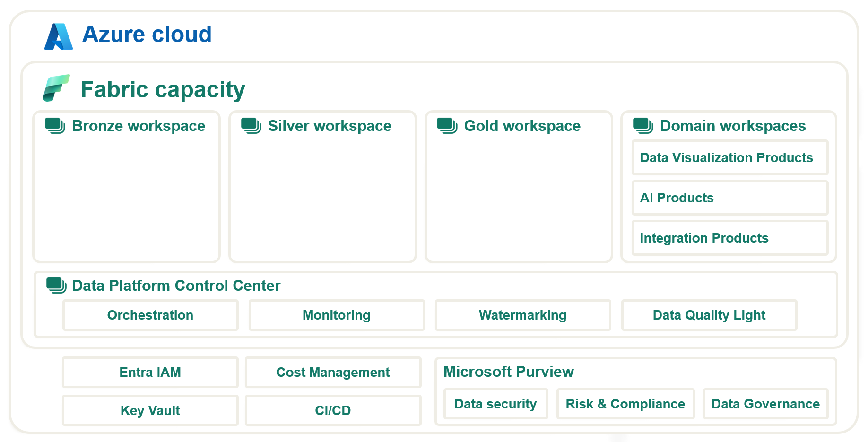868x442 pixels.
Task: Select the Azure cloud heading
Action: click(x=147, y=35)
